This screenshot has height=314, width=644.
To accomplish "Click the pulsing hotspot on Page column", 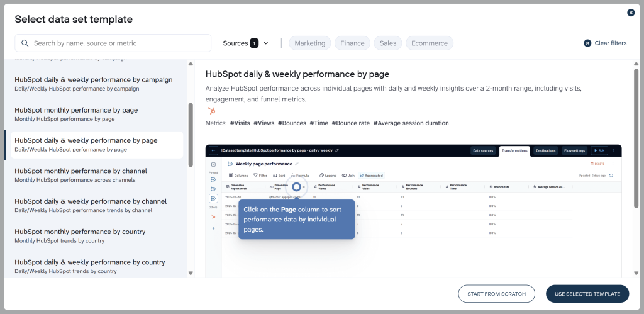I will point(296,187).
